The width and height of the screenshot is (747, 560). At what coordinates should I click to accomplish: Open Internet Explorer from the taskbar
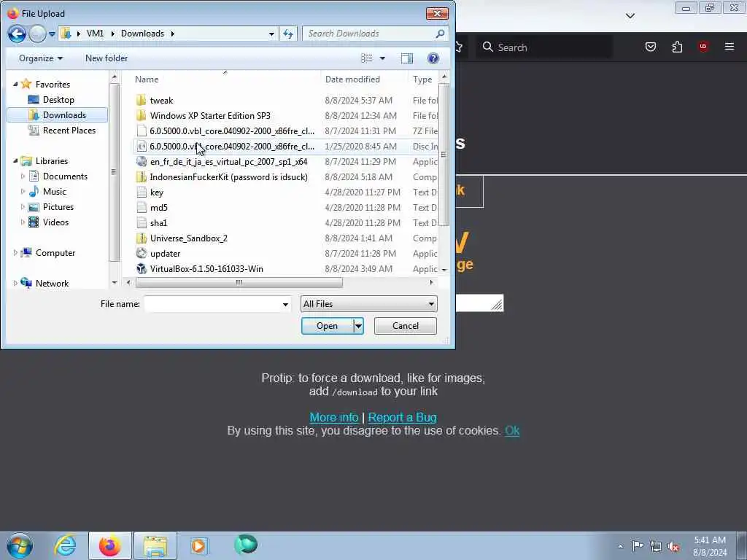[x=65, y=545]
